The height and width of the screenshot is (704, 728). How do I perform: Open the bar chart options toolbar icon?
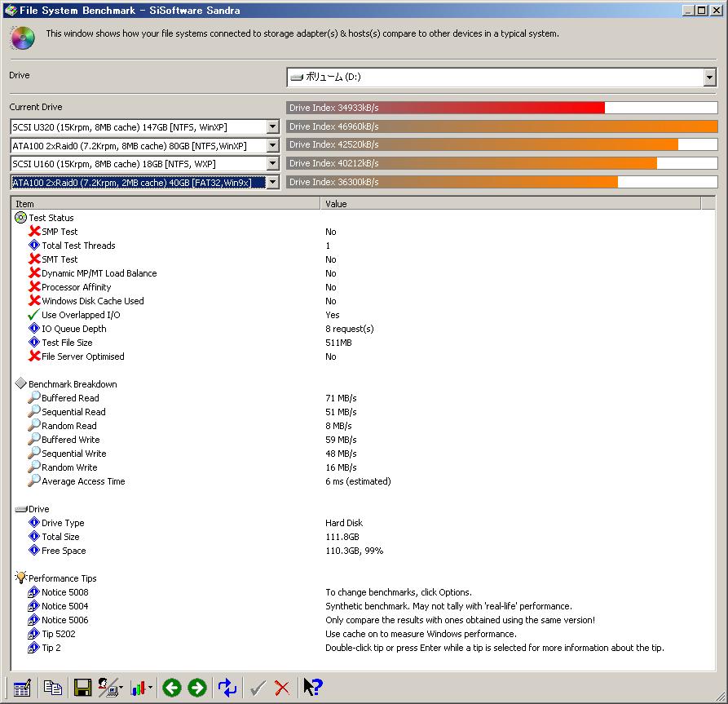tap(139, 688)
